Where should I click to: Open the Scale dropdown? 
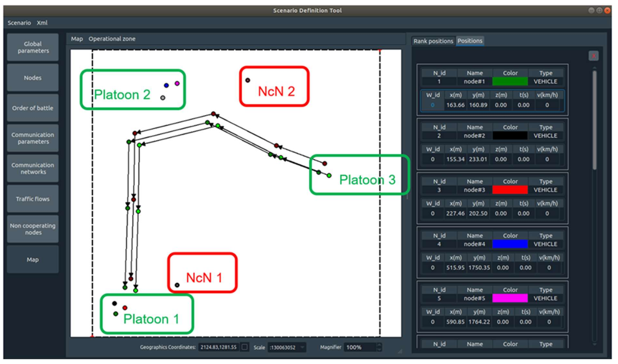tap(302, 347)
